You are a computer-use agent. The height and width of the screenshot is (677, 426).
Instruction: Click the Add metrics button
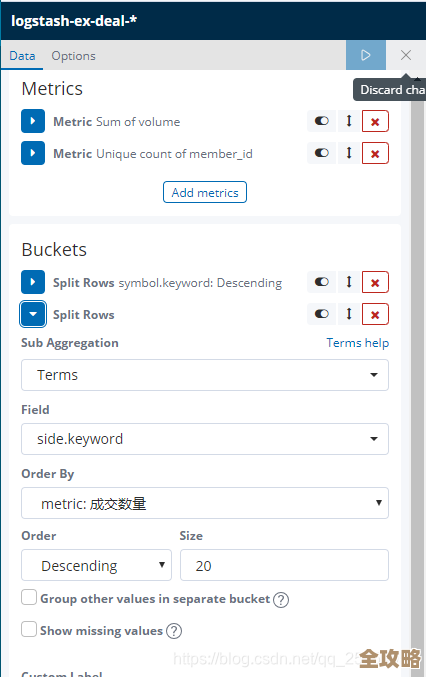205,192
